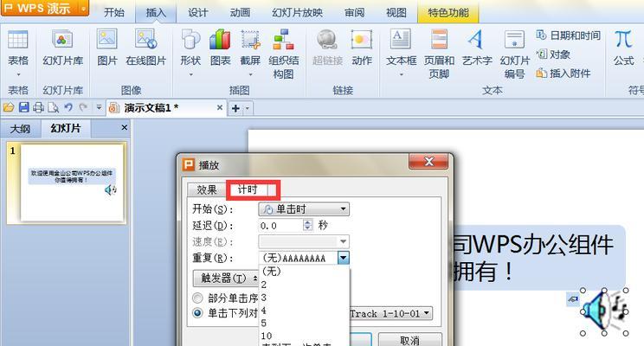The height and width of the screenshot is (346, 644).
Task: Expand the WPS 演示 application menu arrow
Action: click(x=82, y=8)
